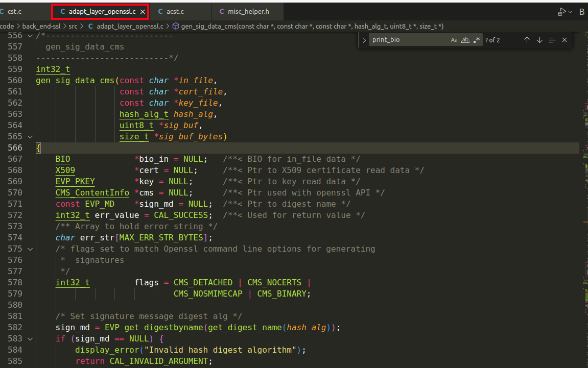Click the key_file parameter on line 562
Screen dimensions: 588x368
[198, 103]
